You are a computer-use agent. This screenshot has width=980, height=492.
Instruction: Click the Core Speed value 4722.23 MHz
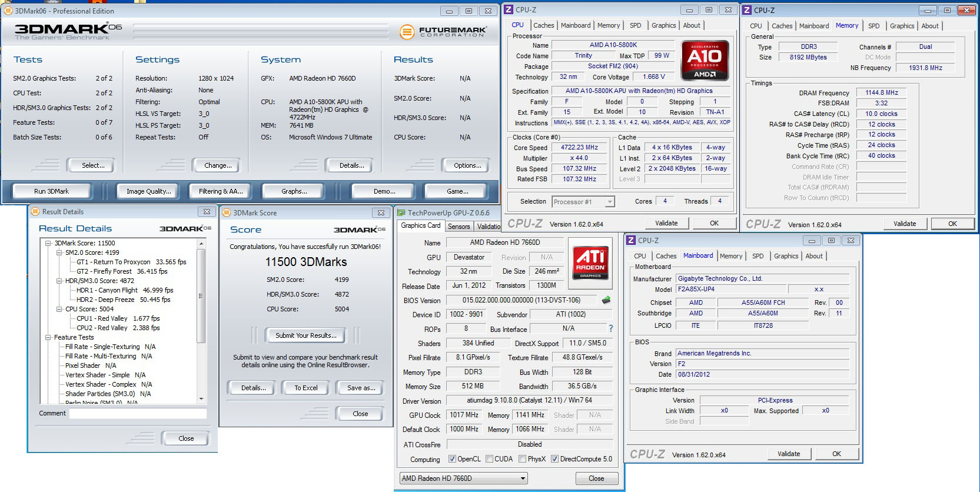[x=579, y=148]
